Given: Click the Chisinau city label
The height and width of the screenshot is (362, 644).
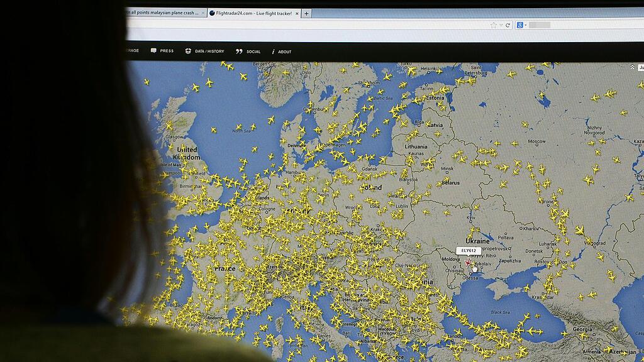Looking at the screenshot, I should (x=455, y=270).
